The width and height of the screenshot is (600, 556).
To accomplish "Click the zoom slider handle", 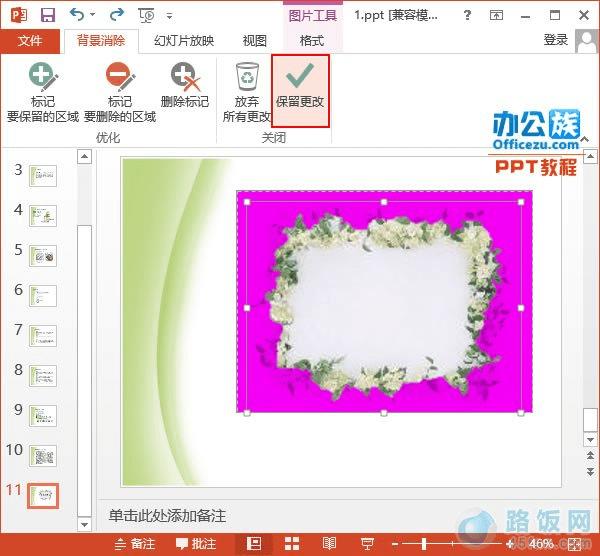I will (x=424, y=544).
